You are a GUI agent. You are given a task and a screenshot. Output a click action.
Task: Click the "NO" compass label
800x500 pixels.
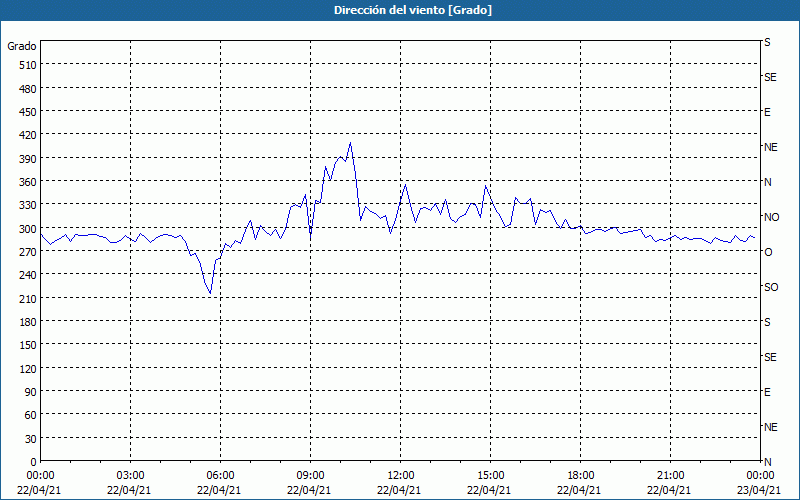click(771, 217)
